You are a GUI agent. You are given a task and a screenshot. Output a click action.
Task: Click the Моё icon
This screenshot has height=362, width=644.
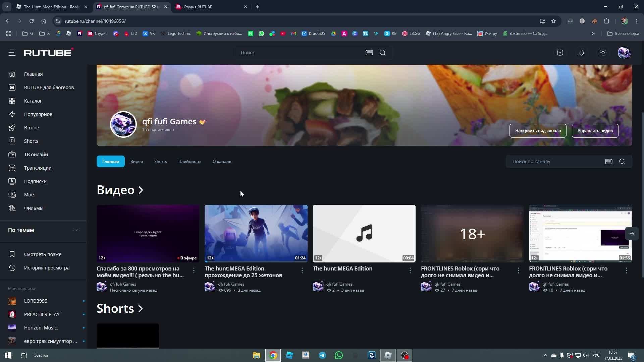(x=12, y=195)
